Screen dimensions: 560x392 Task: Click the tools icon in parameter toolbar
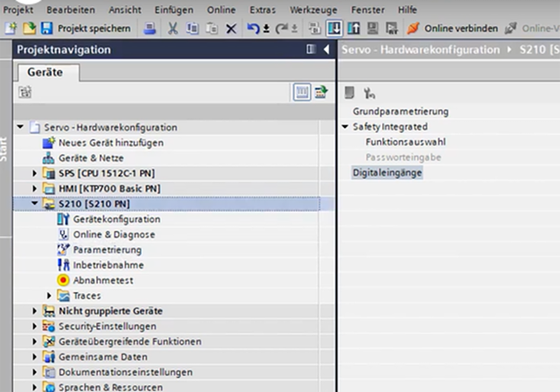[369, 93]
